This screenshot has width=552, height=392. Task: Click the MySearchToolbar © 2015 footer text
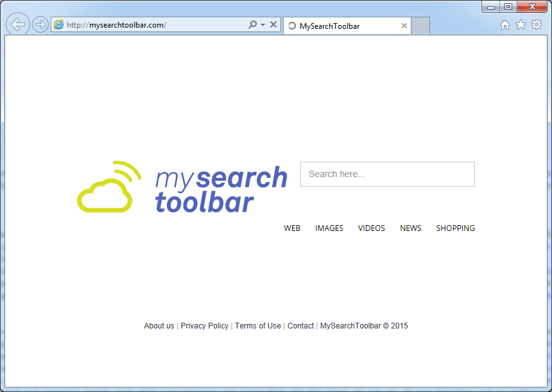tap(364, 326)
